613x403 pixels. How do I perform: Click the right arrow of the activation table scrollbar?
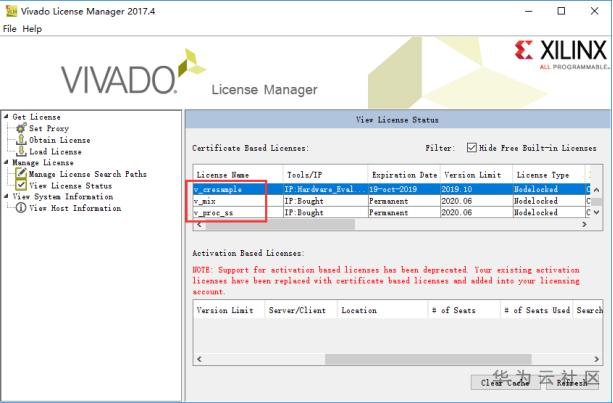tap(597, 359)
